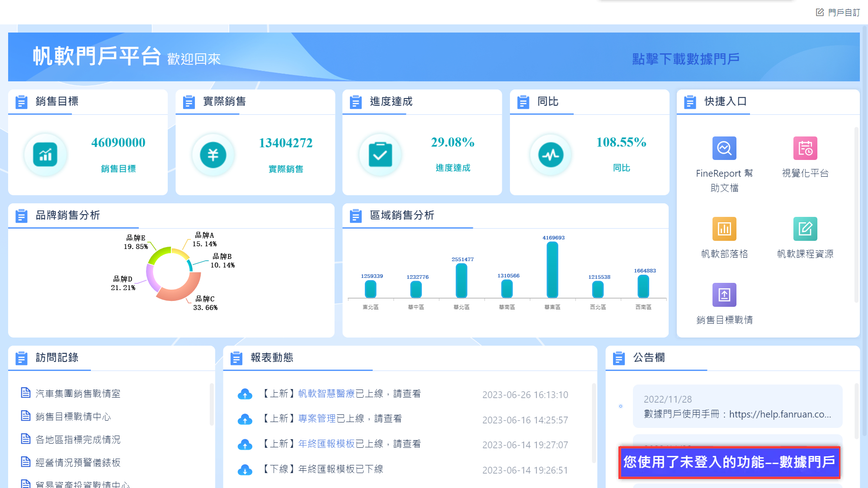Click the 華東區 tallest sales bar
868x488 pixels.
552,270
